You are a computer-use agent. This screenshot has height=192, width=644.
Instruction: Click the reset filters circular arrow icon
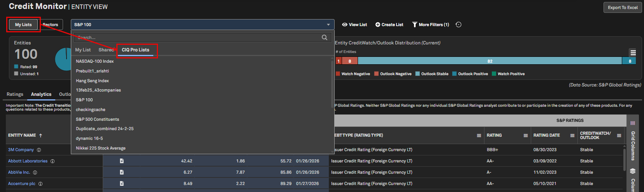(458, 25)
